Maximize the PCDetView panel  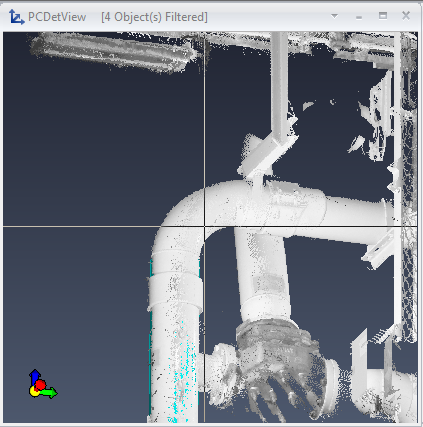pos(383,16)
